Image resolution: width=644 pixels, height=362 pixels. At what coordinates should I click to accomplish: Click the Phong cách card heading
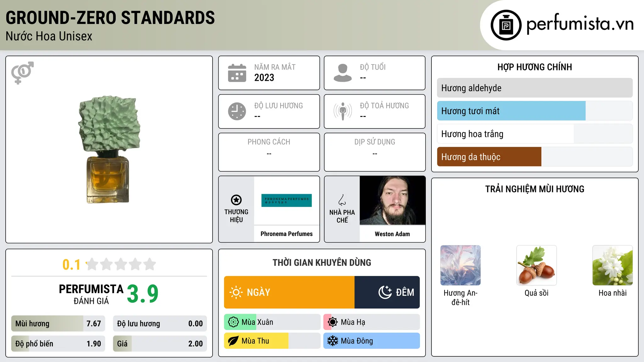(x=269, y=142)
